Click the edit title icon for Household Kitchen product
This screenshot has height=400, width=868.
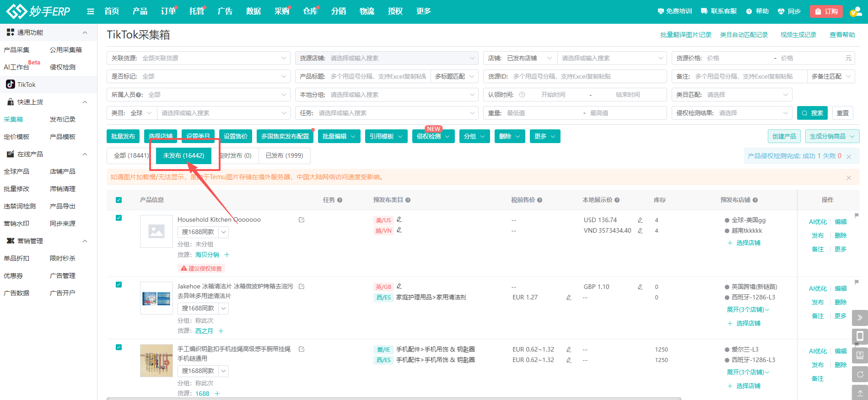(x=302, y=220)
